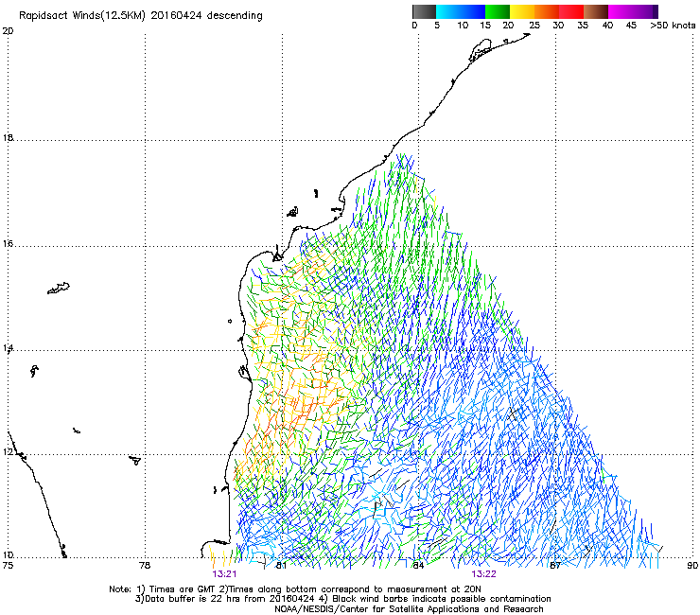
Task: Click the '>50 knots' legend label
Action: tap(673, 26)
